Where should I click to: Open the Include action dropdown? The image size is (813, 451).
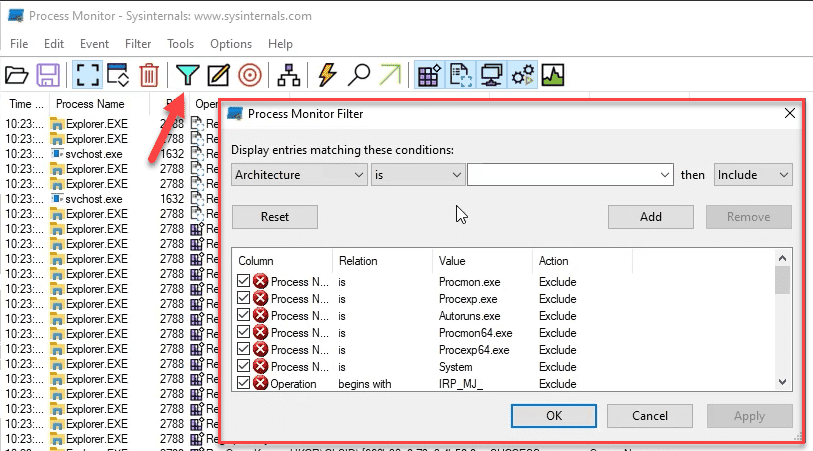(753, 175)
